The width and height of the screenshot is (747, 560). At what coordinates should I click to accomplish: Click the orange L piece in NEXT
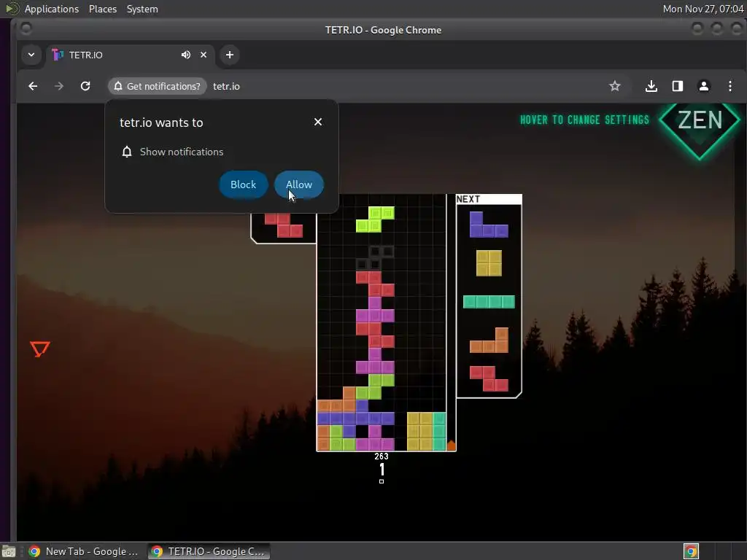[489, 340]
